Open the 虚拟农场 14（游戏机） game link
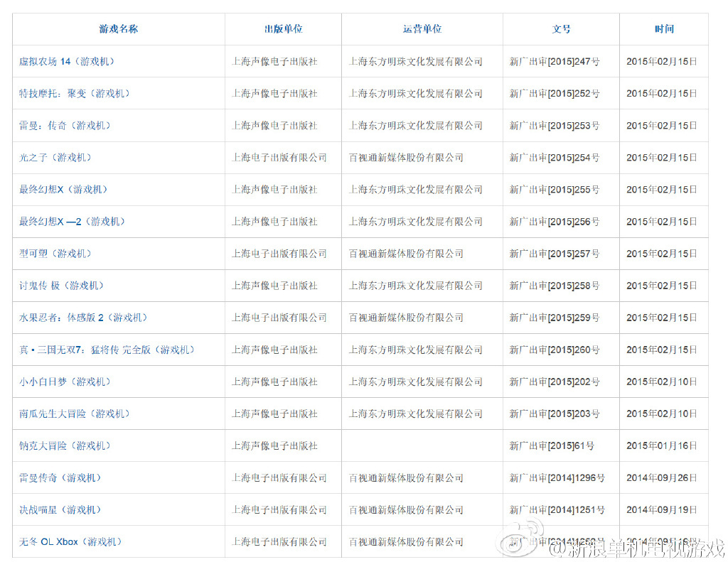The image size is (728, 562). click(x=66, y=61)
